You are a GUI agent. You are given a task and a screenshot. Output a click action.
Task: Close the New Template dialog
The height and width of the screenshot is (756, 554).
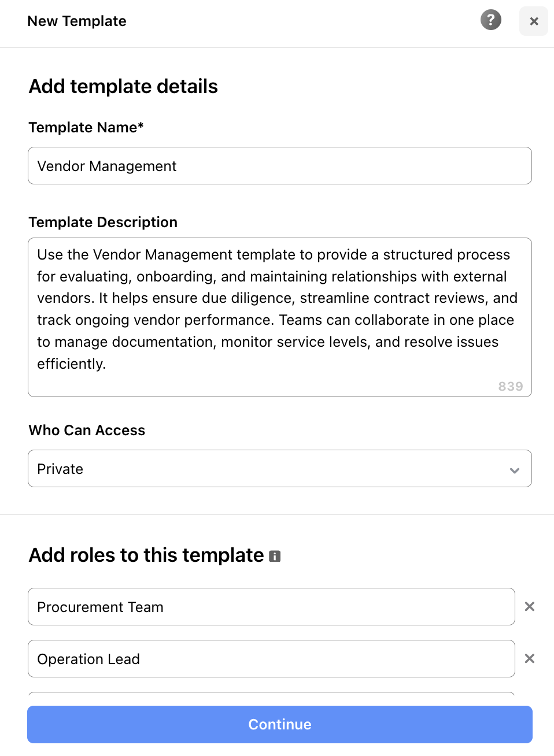pos(533,21)
